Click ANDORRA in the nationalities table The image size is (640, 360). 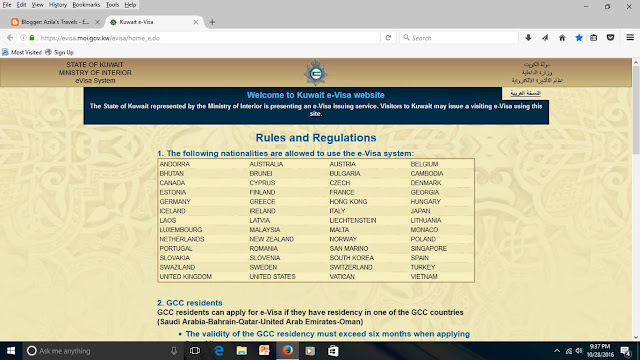175,164
